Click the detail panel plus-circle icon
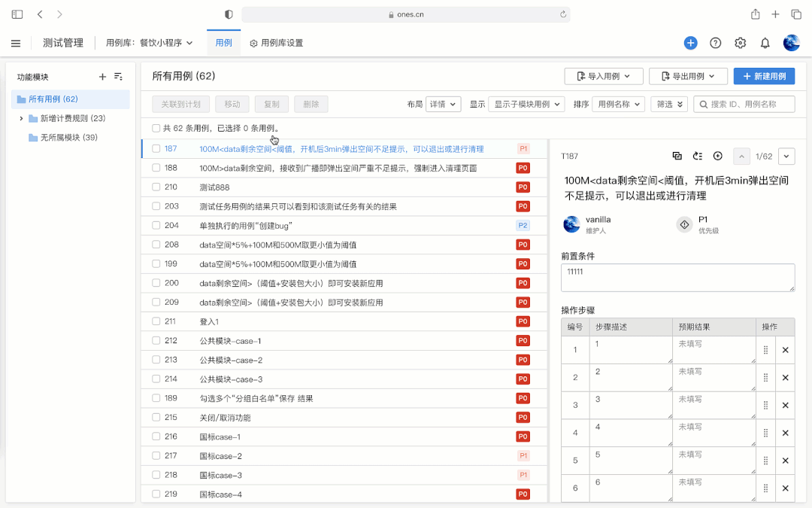Viewport: 812px width, 508px height. click(x=718, y=156)
